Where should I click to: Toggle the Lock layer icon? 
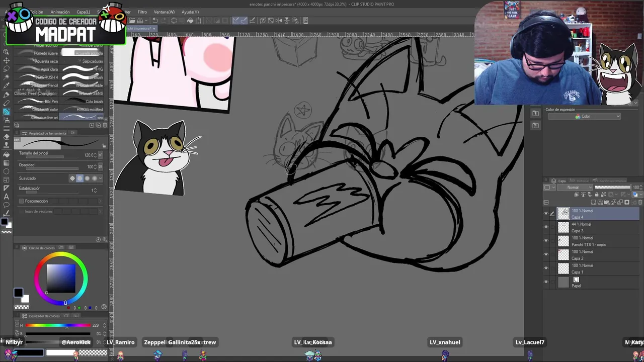point(597,195)
